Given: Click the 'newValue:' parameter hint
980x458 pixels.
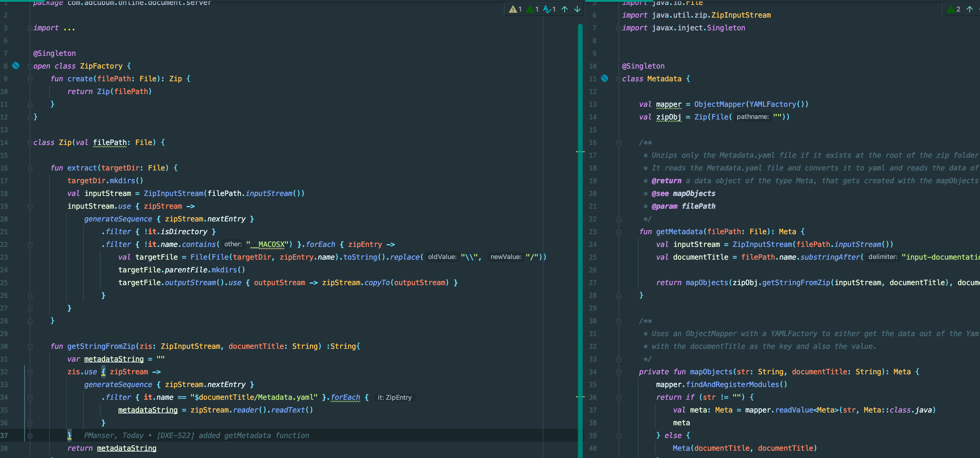Looking at the screenshot, I should pos(505,257).
